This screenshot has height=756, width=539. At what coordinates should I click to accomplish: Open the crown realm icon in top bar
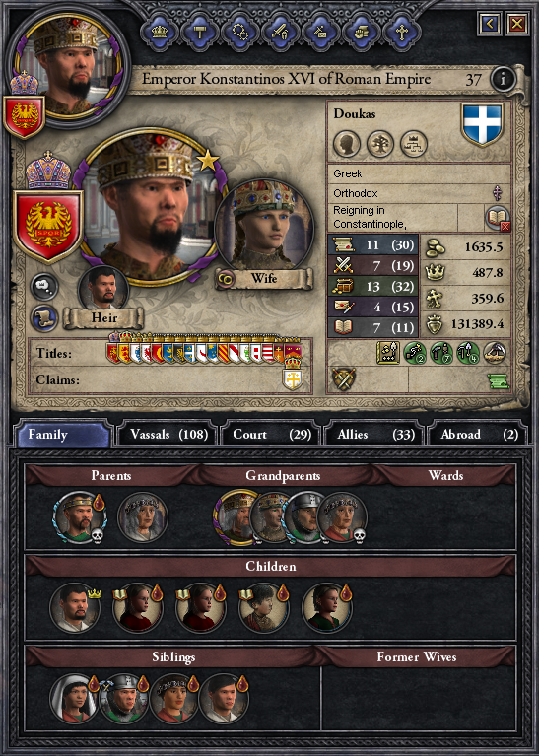coord(160,32)
